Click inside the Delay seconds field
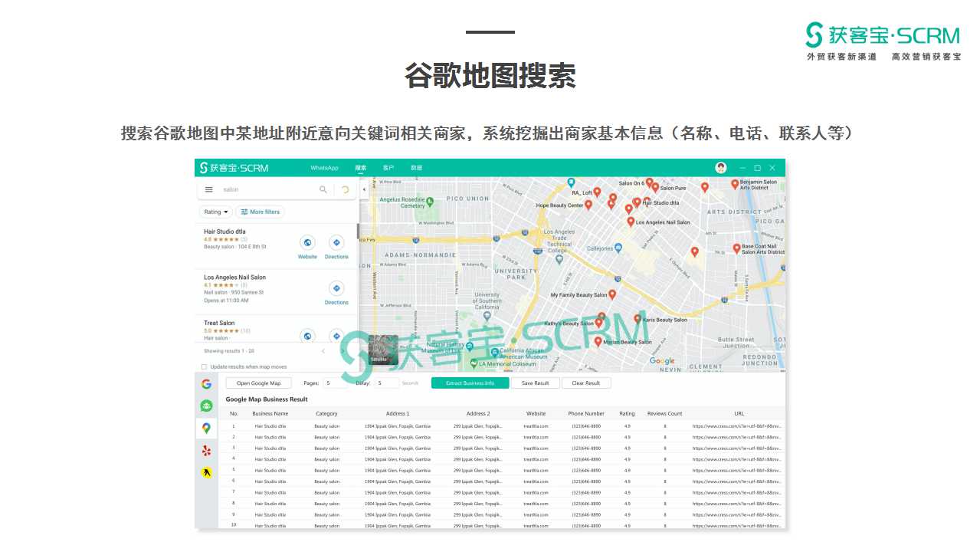The image size is (980, 552). (387, 383)
